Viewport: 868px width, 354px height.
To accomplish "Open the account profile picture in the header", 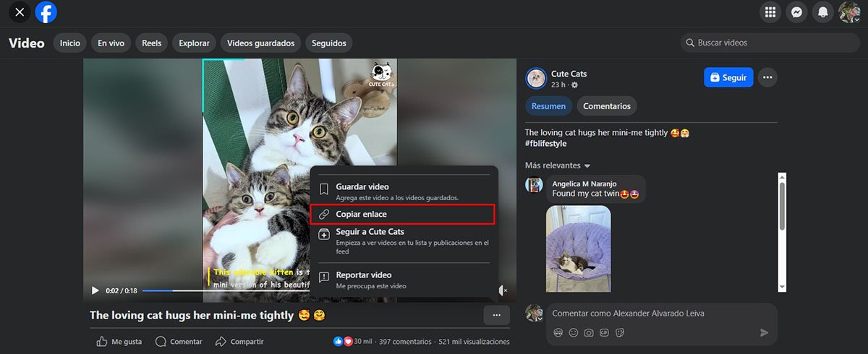I will click(x=848, y=12).
